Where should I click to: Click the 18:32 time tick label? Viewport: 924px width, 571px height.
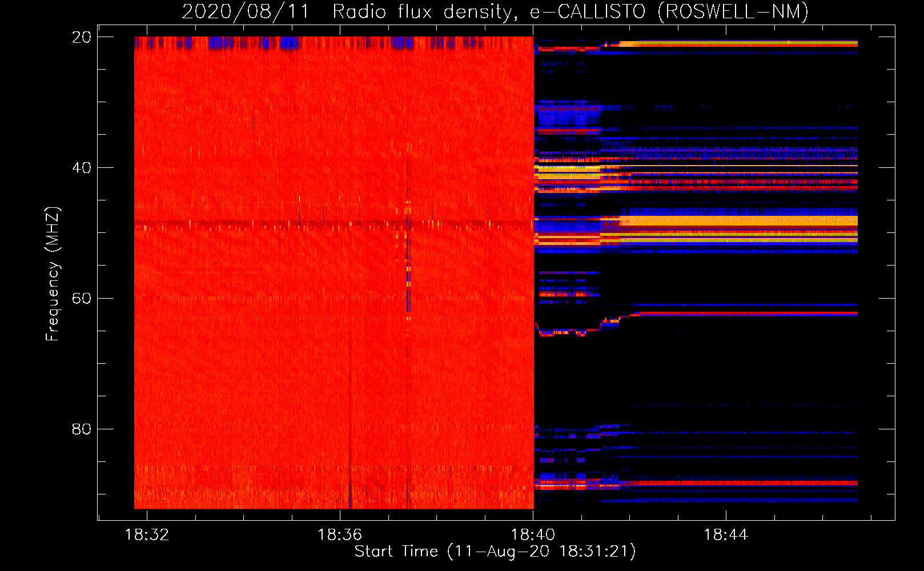[147, 535]
